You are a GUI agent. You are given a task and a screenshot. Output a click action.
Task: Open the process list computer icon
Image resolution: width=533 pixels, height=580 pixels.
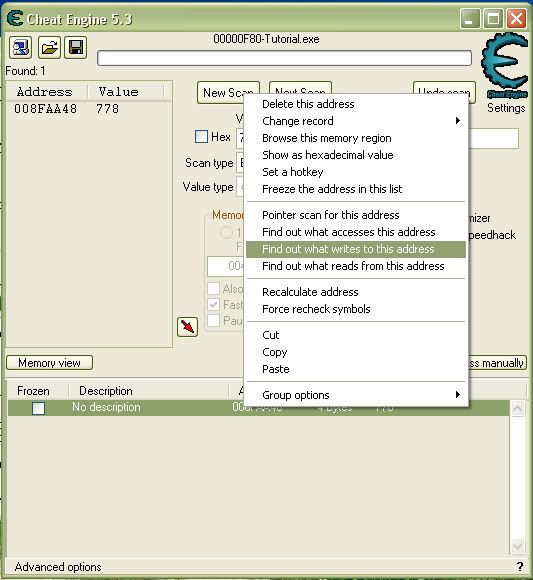point(20,47)
